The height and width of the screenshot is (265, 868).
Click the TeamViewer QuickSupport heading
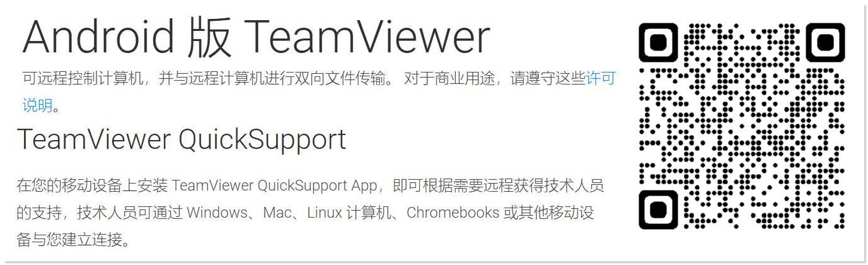point(182,140)
